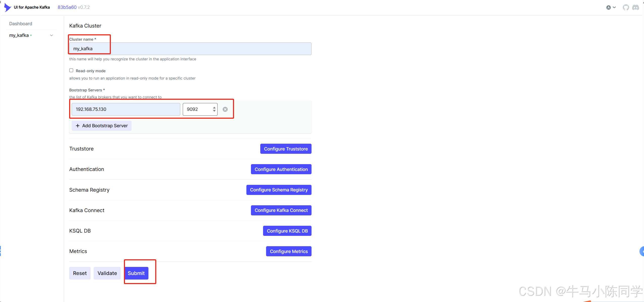The height and width of the screenshot is (302, 644).
Task: Click the plus icon for Add Bootstrap Server
Action: [x=78, y=126]
